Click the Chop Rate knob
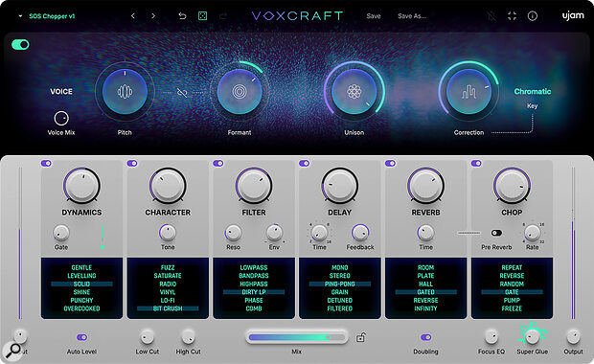This screenshot has height=364, width=594. coord(533,233)
